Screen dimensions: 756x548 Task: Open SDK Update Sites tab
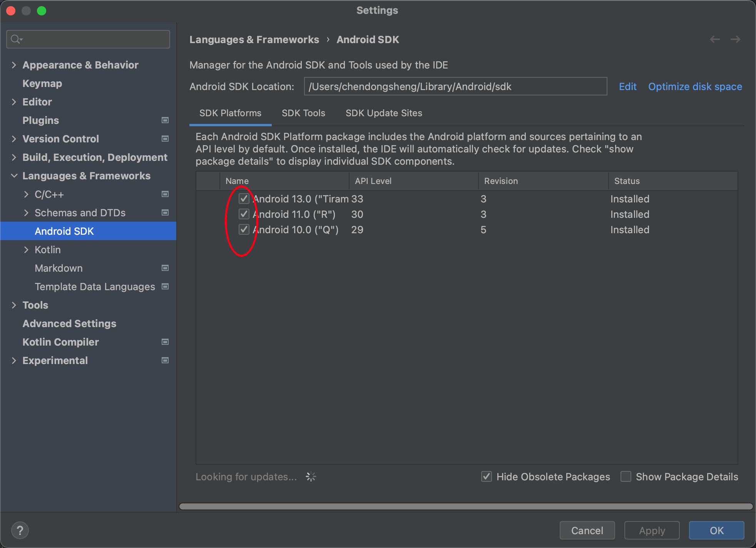(x=384, y=113)
